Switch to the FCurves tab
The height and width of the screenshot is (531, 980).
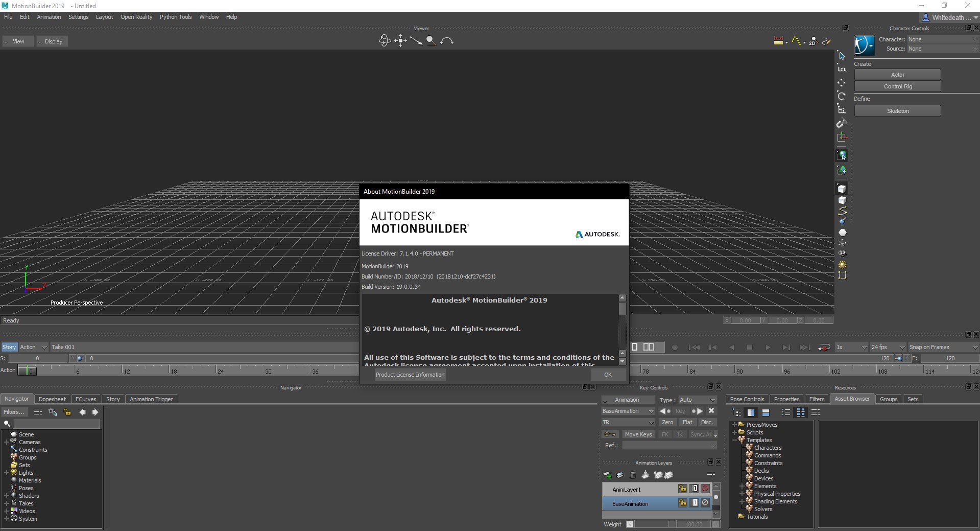86,399
